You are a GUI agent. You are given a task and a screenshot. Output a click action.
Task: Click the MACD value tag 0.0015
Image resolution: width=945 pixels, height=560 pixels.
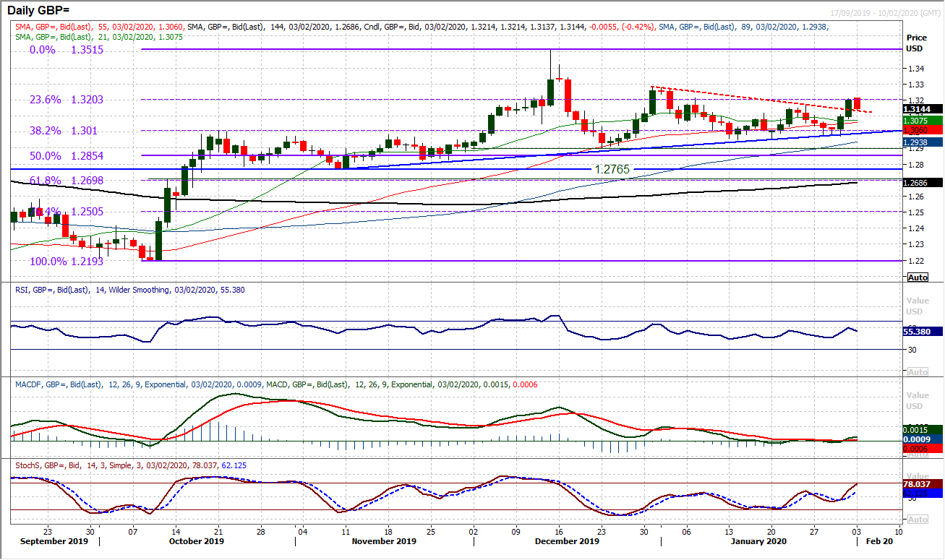923,429
